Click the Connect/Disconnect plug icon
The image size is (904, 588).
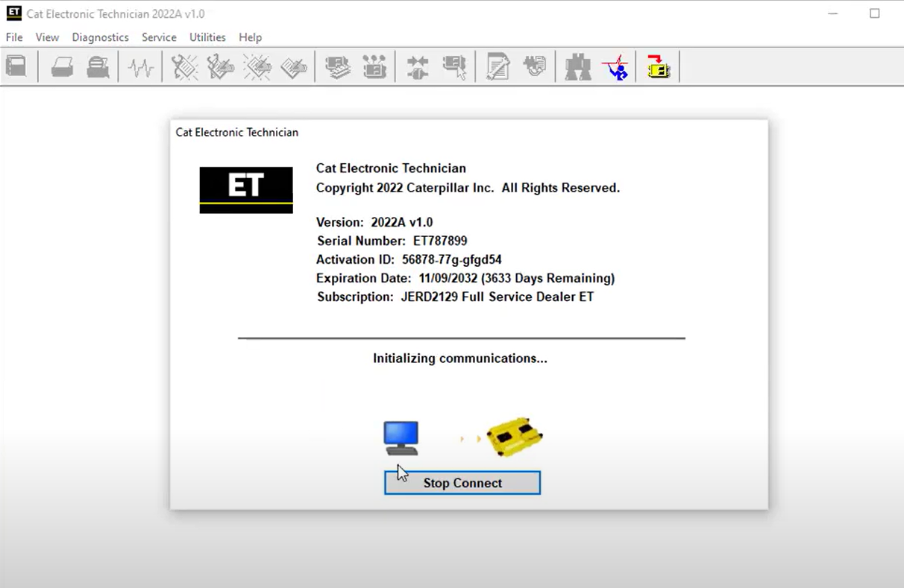(x=418, y=67)
